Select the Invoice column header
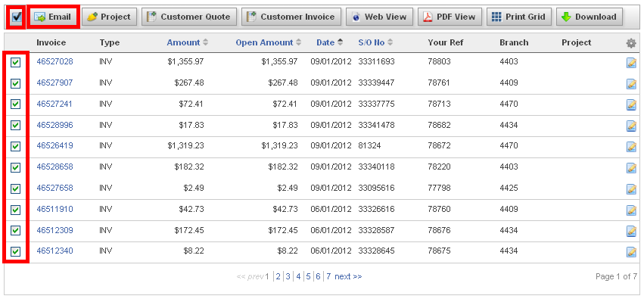 (x=51, y=42)
